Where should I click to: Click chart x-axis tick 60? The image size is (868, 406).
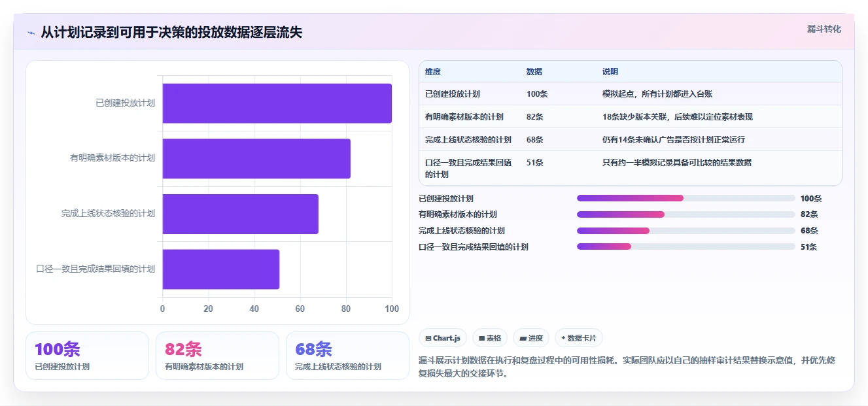[x=300, y=309]
